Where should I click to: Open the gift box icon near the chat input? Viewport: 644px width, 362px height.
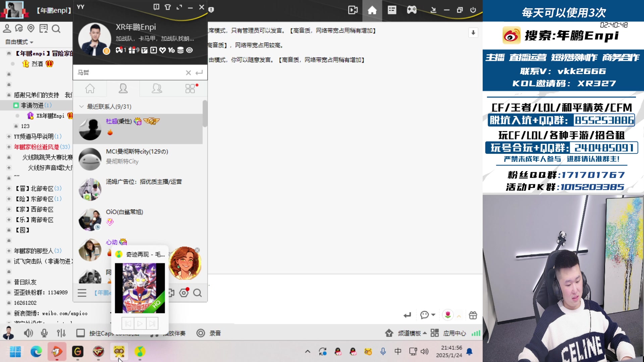[x=473, y=315]
